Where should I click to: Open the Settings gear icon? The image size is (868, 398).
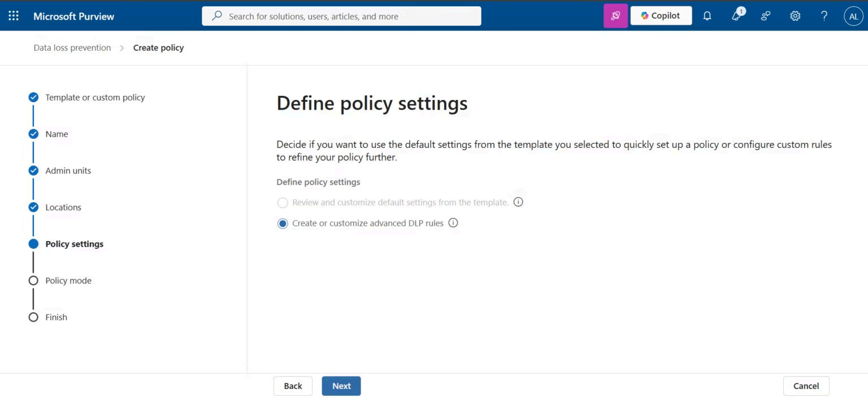point(795,16)
